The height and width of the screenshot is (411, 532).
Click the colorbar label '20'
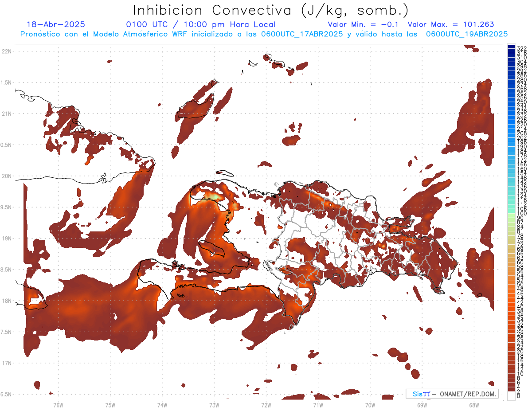point(520,351)
